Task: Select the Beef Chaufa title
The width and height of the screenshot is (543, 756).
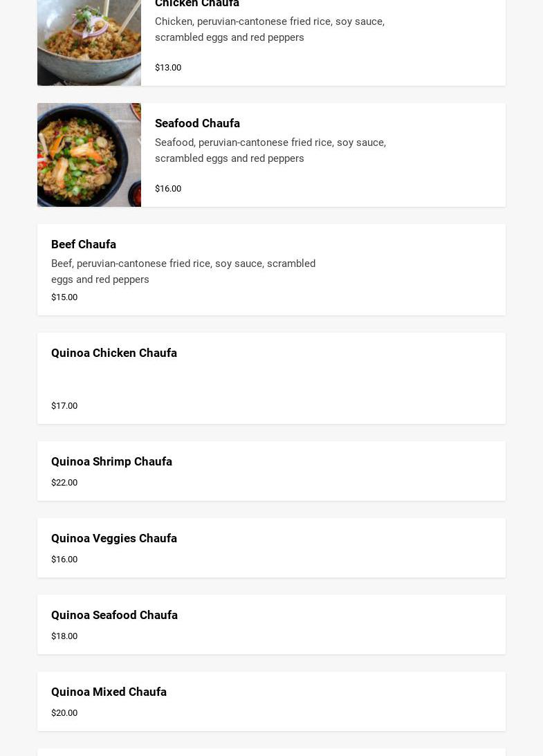Action: coord(84,244)
